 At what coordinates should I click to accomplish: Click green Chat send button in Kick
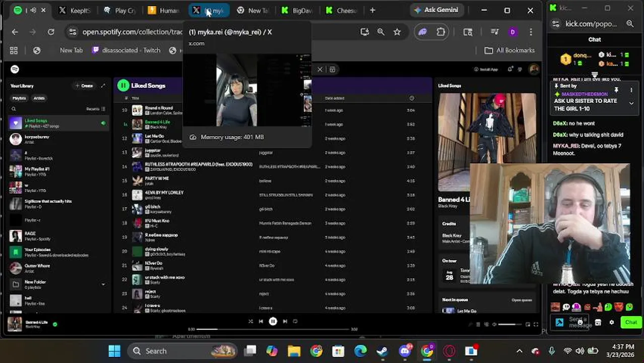click(x=631, y=322)
